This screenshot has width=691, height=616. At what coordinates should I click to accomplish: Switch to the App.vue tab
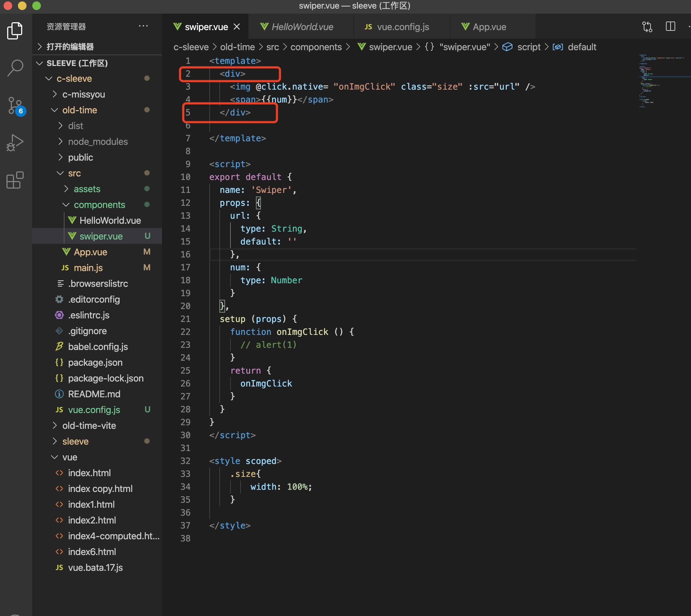(492, 27)
